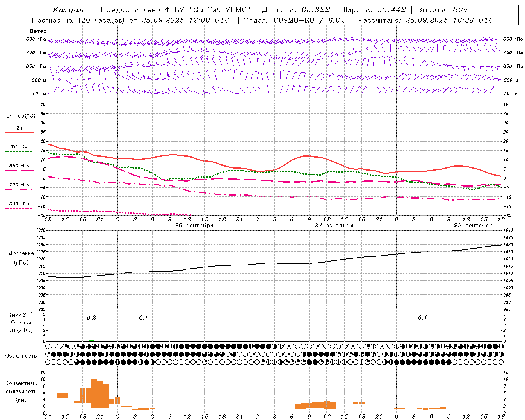Select the 'Широта: 55.442' header field

[374, 10]
